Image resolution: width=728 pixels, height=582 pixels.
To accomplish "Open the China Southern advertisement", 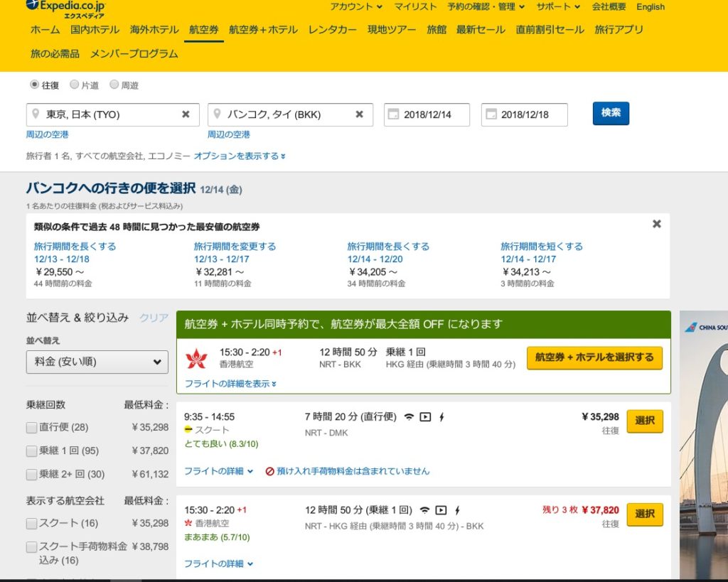I will [703, 446].
